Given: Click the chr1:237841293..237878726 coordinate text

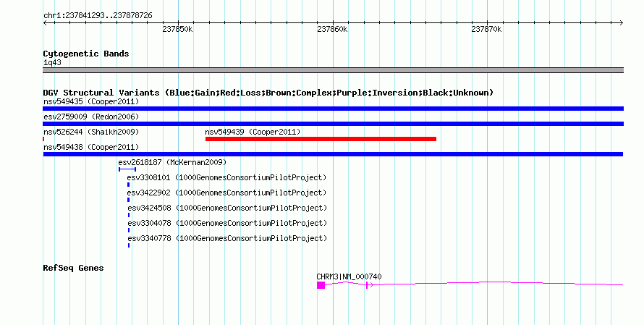Looking at the screenshot, I should (x=98, y=16).
